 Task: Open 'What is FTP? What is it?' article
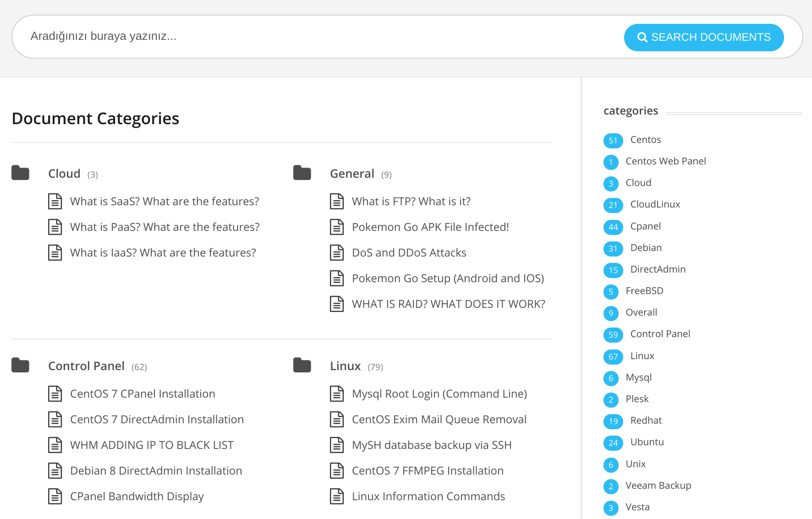[x=411, y=201]
